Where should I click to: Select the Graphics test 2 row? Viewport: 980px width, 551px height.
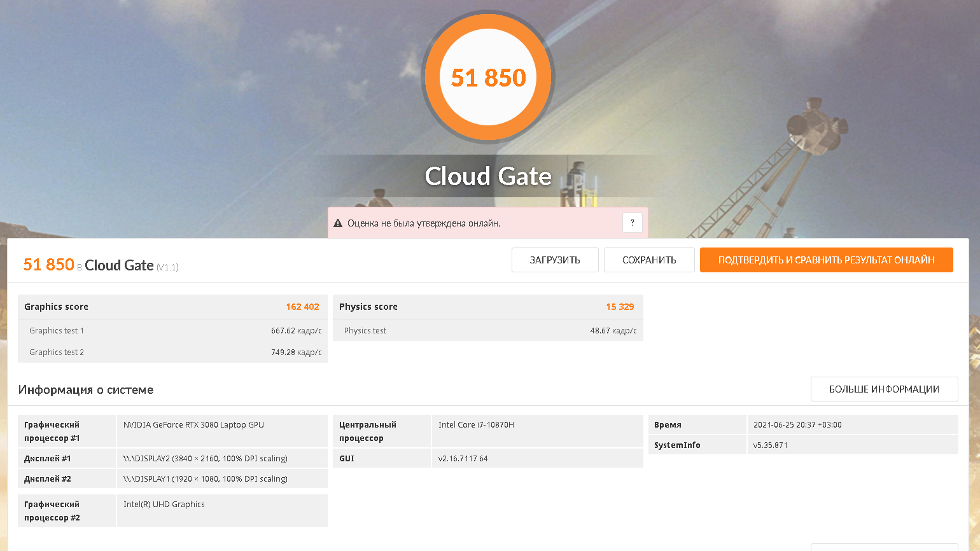point(172,352)
